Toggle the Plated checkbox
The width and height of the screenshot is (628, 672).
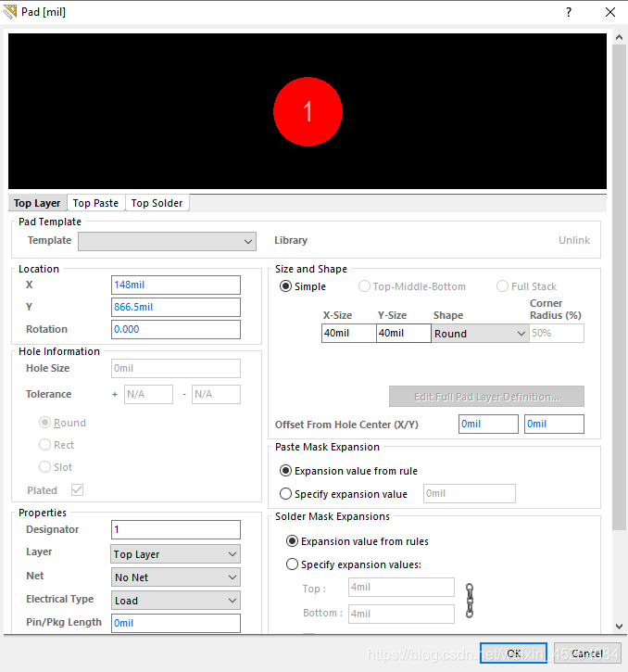point(77,489)
